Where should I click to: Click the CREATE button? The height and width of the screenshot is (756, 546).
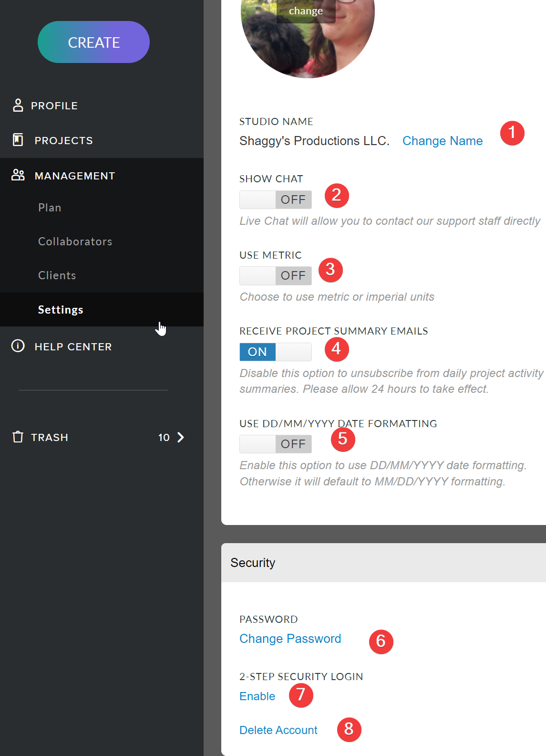coord(93,42)
